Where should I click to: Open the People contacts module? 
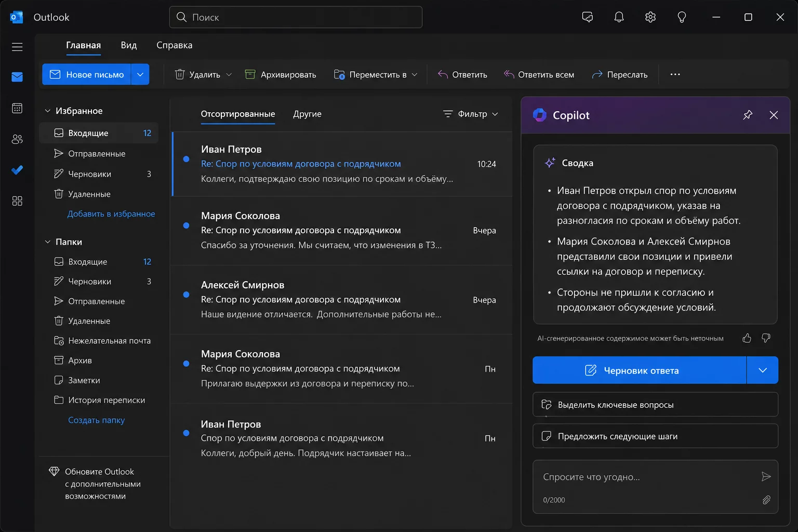click(17, 139)
